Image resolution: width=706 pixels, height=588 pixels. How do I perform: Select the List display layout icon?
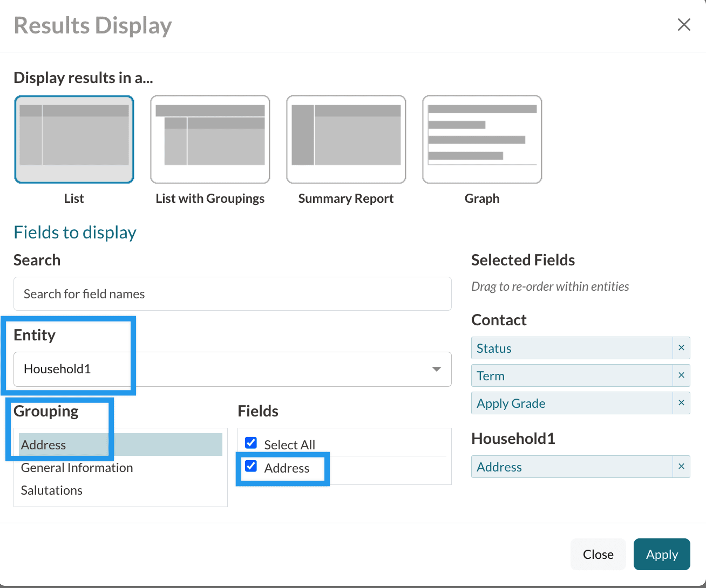tap(74, 139)
